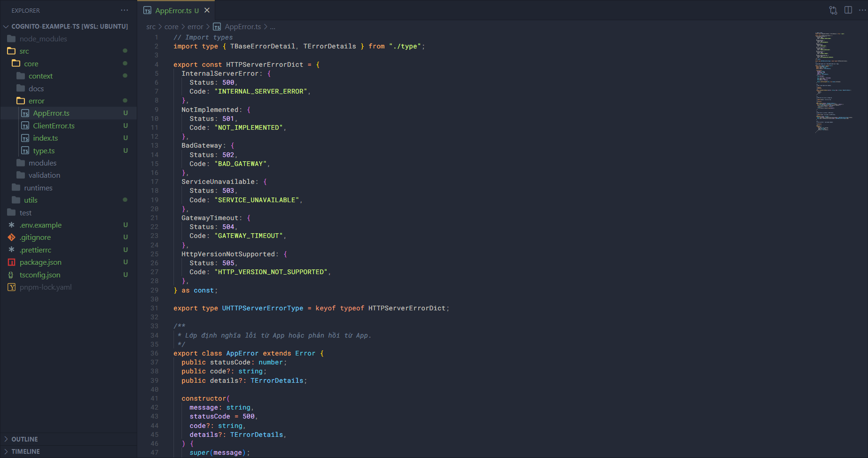Image resolution: width=868 pixels, height=458 pixels.
Task: Collapse the COGNITO-EXAMPLE-TS root folder
Action: tap(69, 26)
